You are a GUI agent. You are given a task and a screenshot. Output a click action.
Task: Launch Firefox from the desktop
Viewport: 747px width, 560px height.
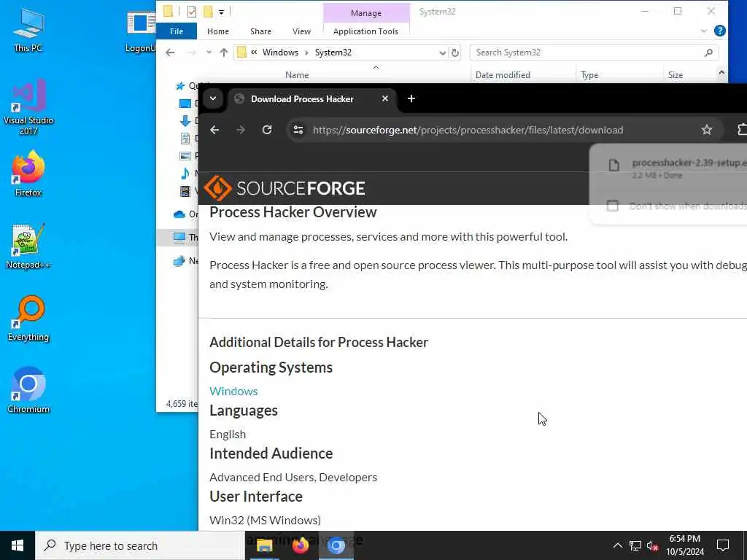[28, 174]
